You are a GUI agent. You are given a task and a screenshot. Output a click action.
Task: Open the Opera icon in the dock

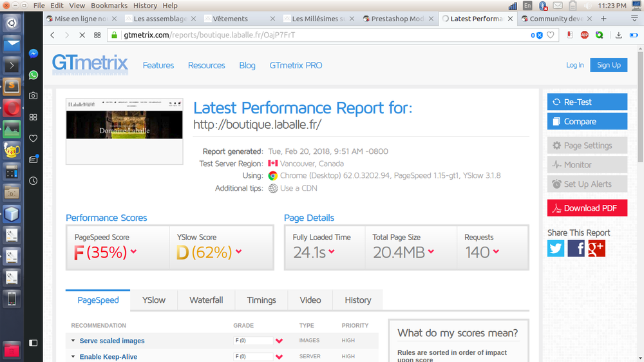pyautogui.click(x=12, y=108)
